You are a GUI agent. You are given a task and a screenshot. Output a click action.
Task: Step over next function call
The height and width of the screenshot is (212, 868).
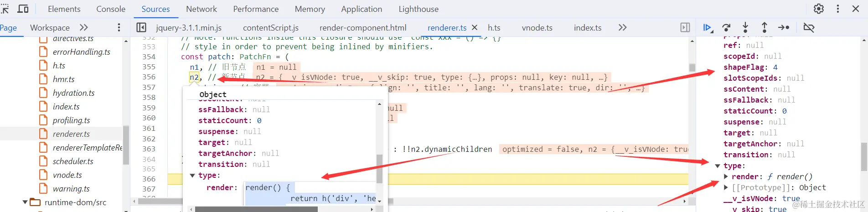point(727,27)
